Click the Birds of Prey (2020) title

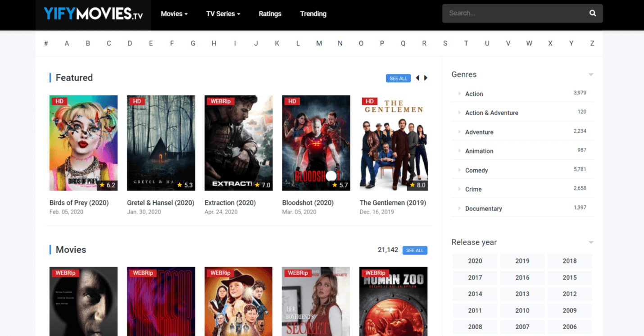point(79,203)
